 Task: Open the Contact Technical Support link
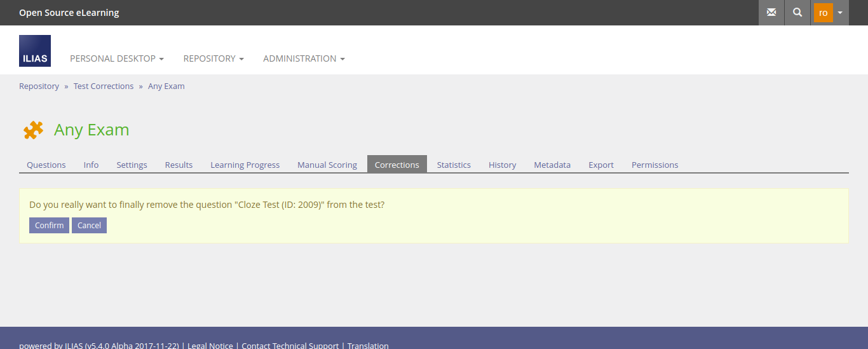[x=290, y=345]
